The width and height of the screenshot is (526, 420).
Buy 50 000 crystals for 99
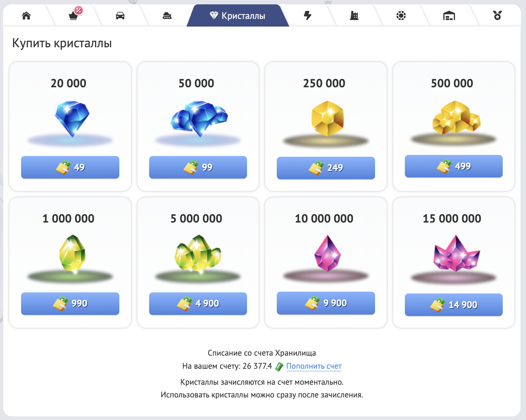[198, 167]
